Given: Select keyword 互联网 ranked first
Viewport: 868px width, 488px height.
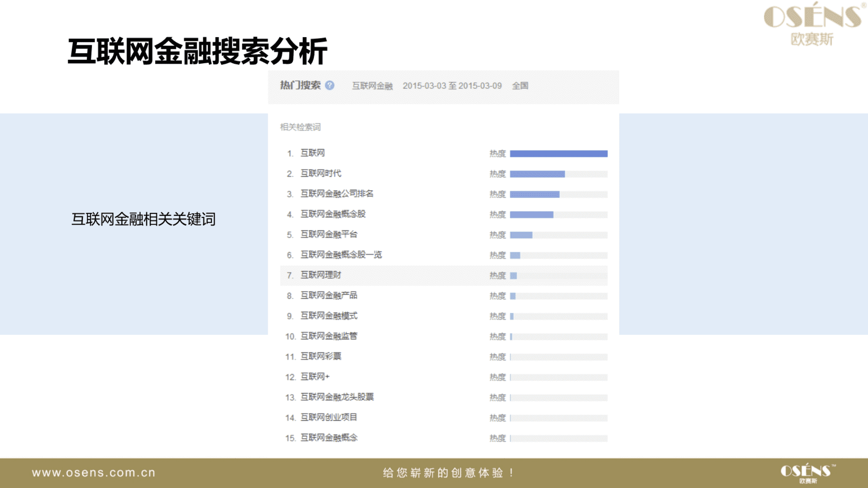Looking at the screenshot, I should point(312,153).
